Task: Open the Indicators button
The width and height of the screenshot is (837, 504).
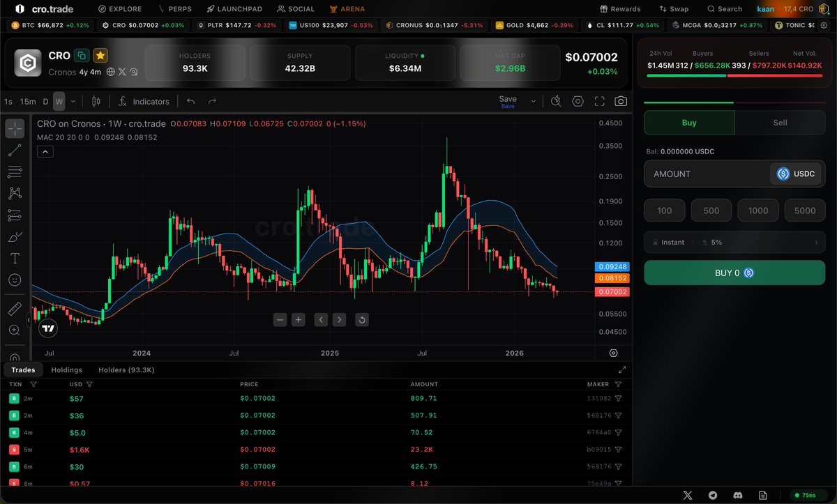Action: click(x=144, y=101)
